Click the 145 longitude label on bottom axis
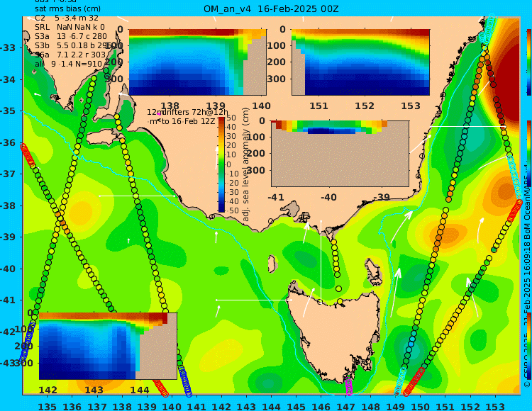This screenshot has height=411, width=532. pyautogui.click(x=296, y=406)
